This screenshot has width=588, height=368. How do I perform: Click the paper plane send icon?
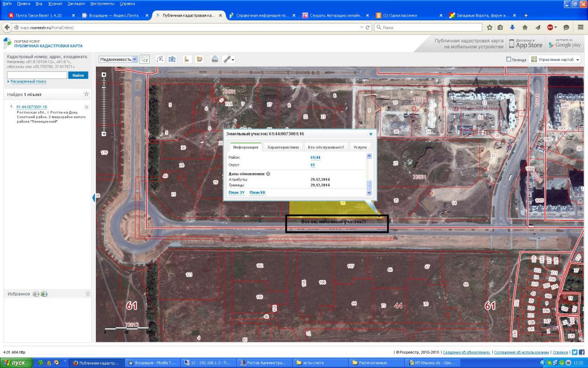pos(537,28)
